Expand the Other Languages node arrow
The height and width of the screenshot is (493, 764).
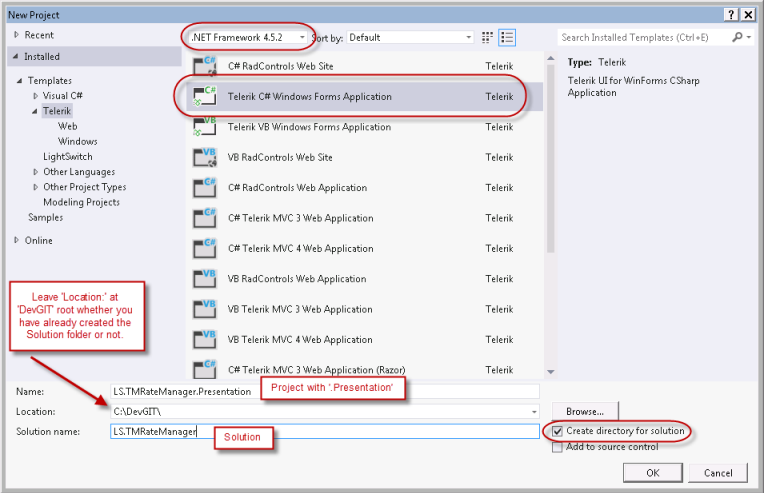tap(35, 172)
